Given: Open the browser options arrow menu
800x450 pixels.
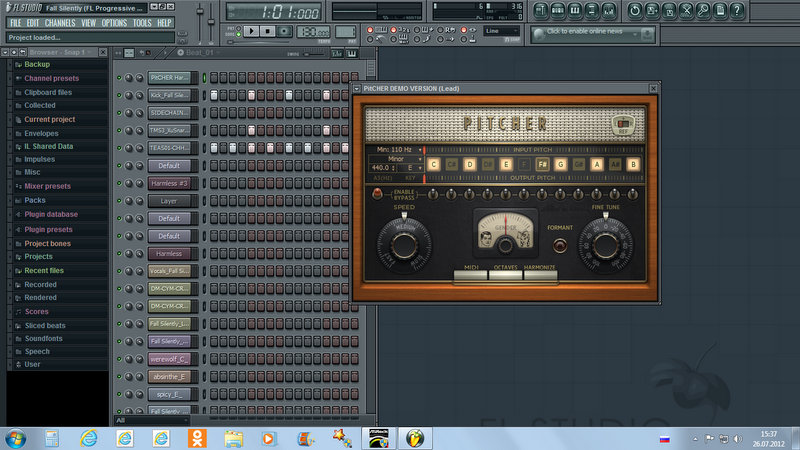Looking at the screenshot, I should 5,52.
